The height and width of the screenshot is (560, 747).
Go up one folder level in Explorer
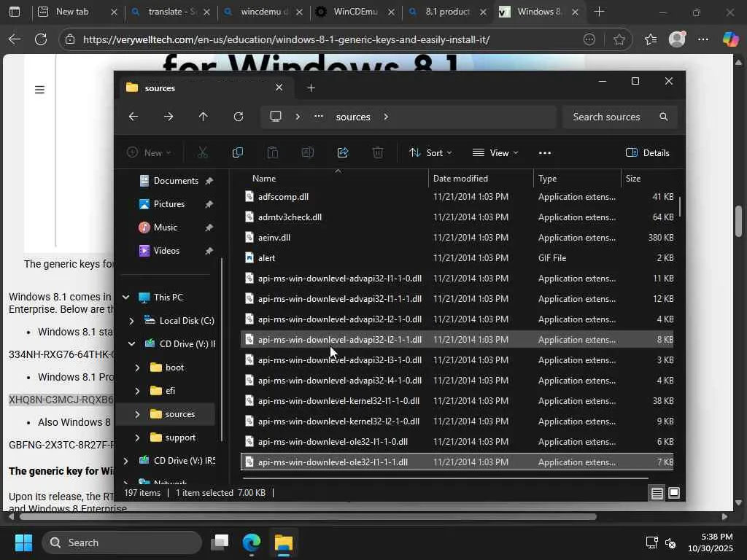[204, 117]
